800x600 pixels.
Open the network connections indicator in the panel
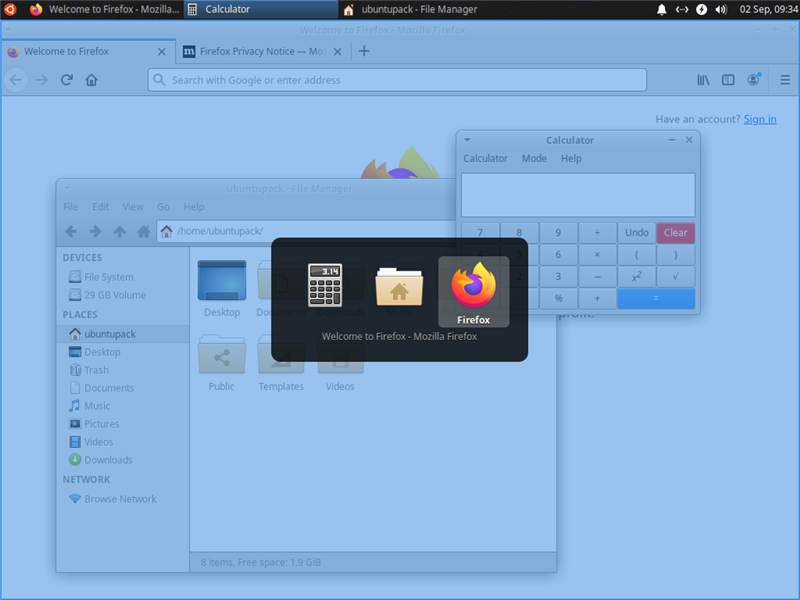682,9
